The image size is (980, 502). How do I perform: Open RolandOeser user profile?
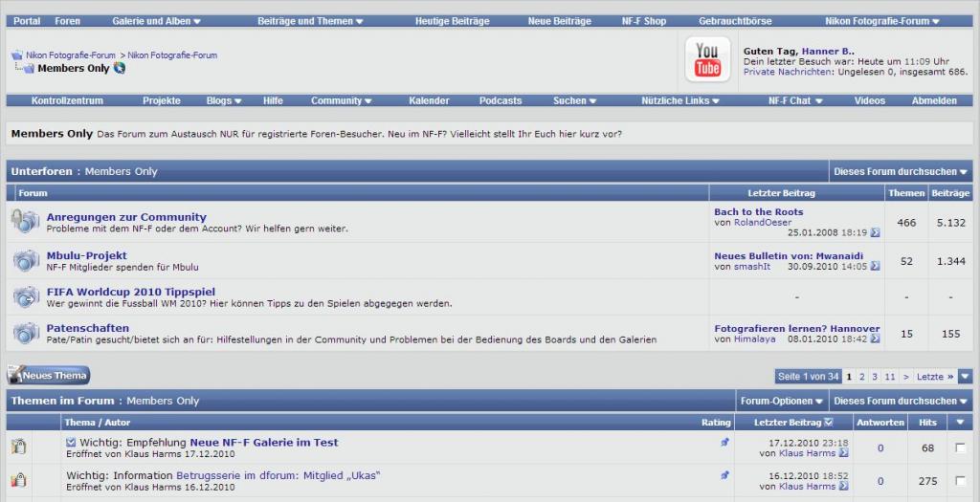(763, 222)
